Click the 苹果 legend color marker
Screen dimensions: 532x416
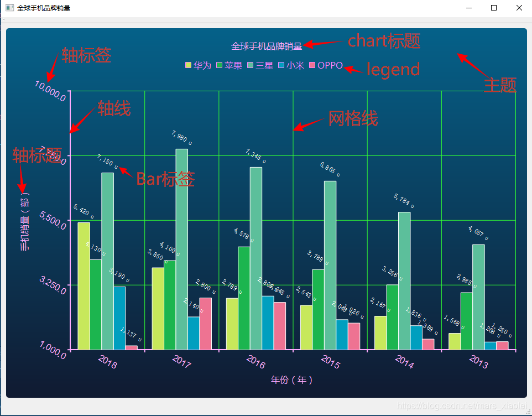tap(219, 65)
